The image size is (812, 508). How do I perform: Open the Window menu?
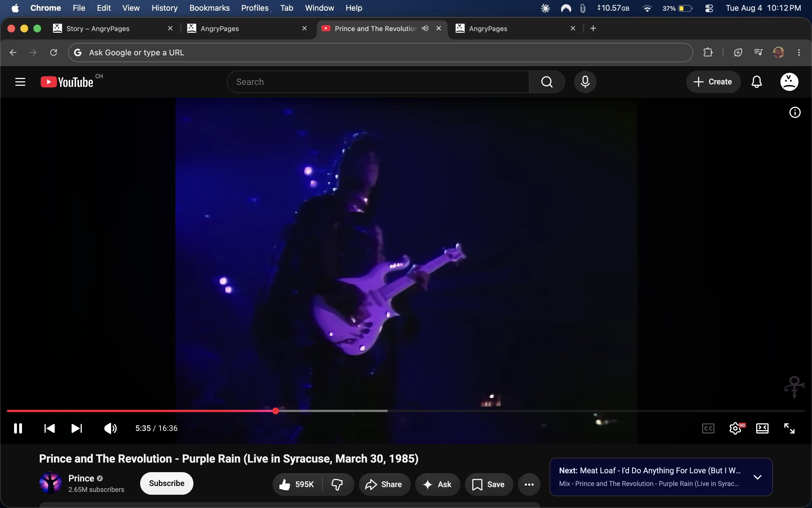tap(319, 8)
